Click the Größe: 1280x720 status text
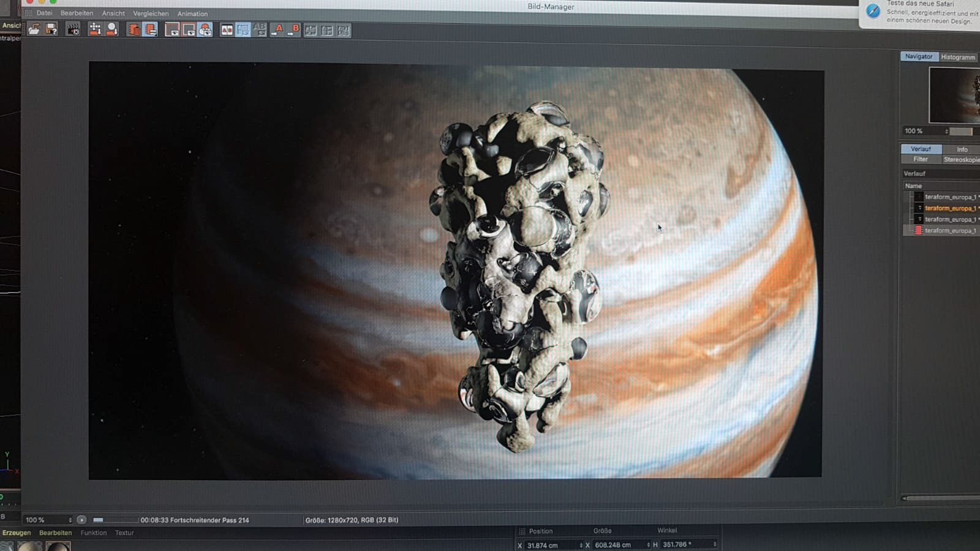The height and width of the screenshot is (551, 980). click(352, 520)
